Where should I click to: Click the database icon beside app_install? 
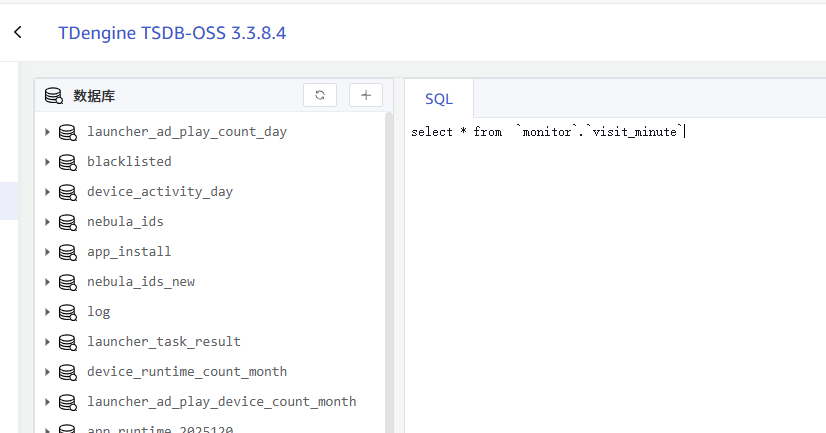click(x=68, y=252)
